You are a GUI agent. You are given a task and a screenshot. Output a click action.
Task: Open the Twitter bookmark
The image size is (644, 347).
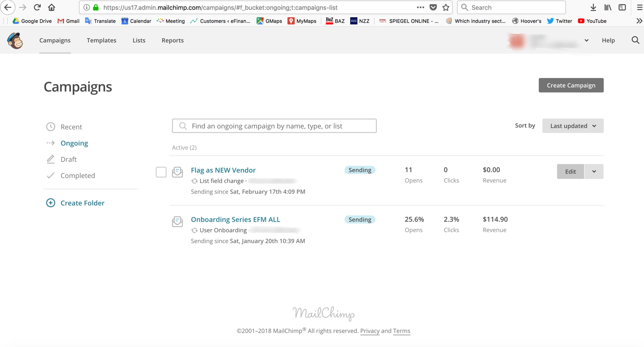pos(559,21)
